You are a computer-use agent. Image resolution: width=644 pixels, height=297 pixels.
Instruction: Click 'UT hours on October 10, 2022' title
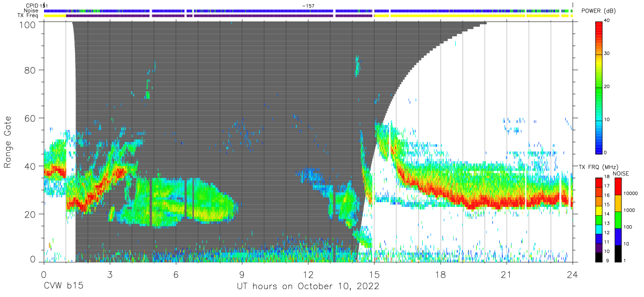click(308, 287)
